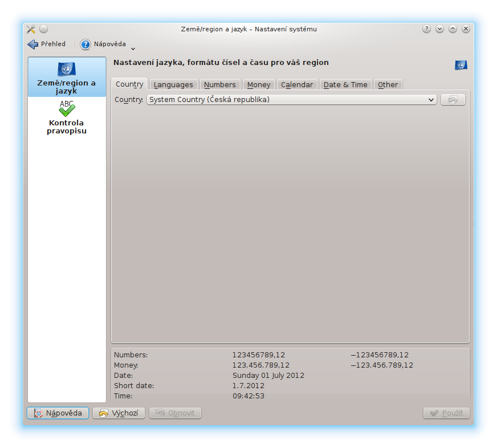Click the question mark title bar button
This screenshot has height=448, width=497.
point(426,29)
